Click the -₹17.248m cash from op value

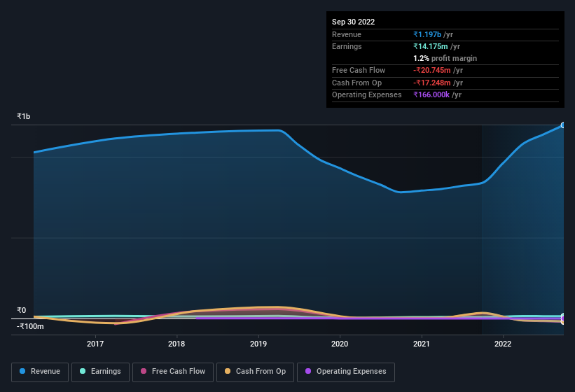[432, 83]
